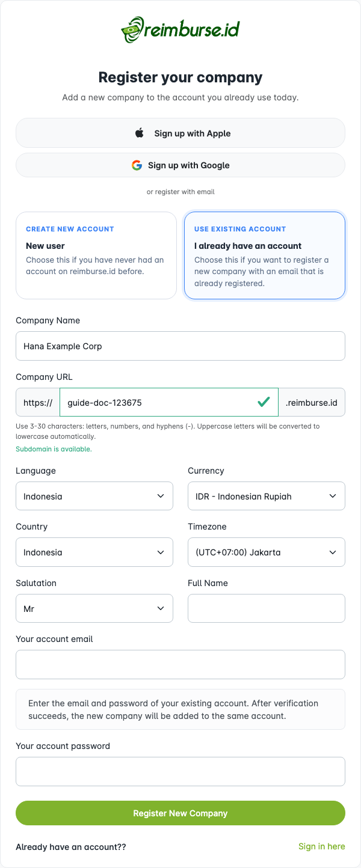The width and height of the screenshot is (361, 868).
Task: Open the Country dropdown
Action: coord(94,552)
